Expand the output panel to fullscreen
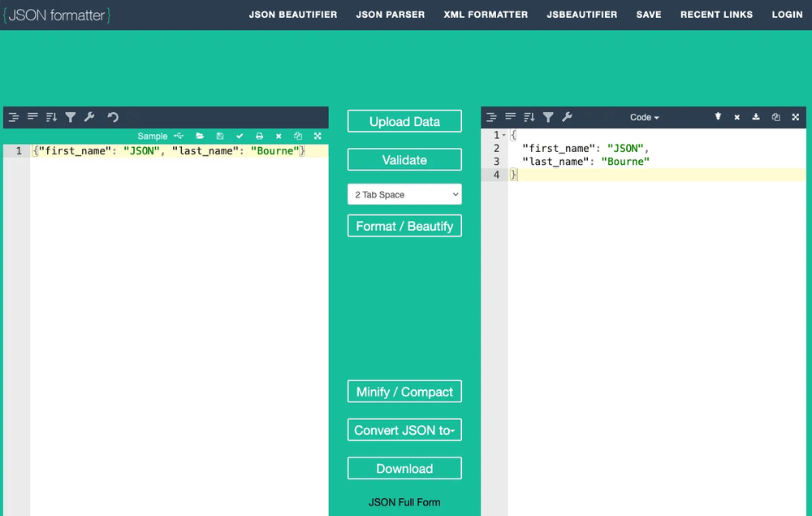Screen dimensions: 812x516 (x=795, y=117)
